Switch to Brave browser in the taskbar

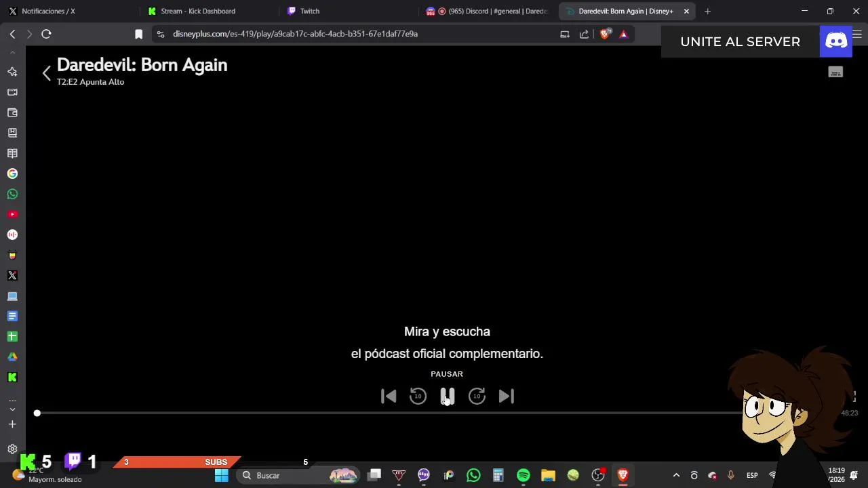(x=623, y=475)
